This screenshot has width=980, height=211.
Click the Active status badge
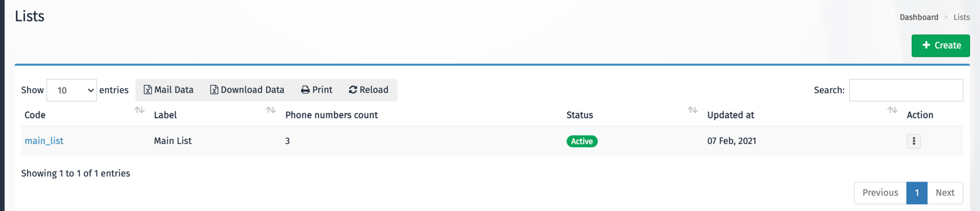coord(582,141)
